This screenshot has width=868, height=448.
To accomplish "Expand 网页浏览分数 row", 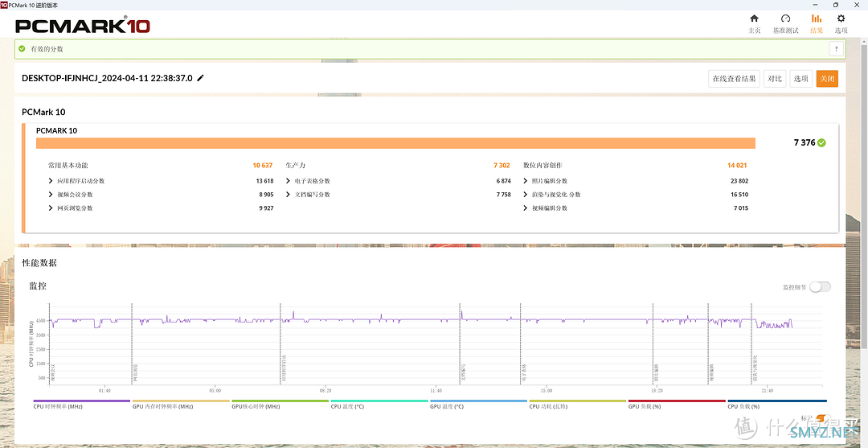I will pos(51,208).
